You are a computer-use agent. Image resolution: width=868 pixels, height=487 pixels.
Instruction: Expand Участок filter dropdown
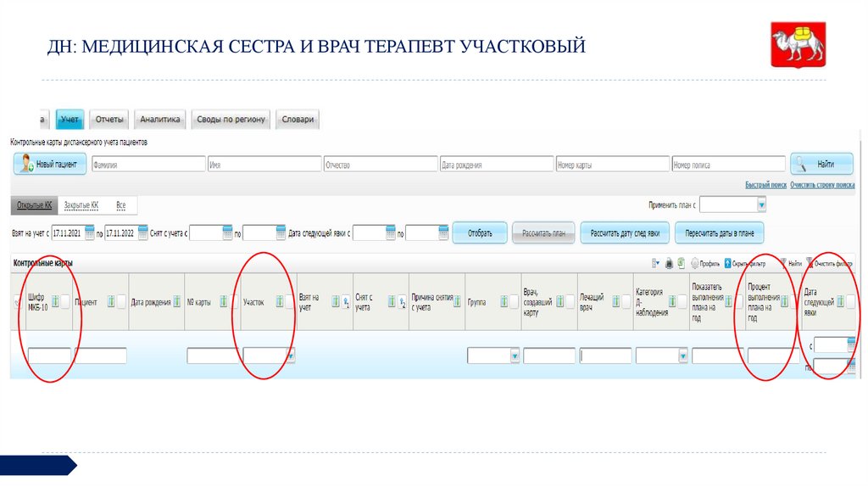tap(290, 355)
